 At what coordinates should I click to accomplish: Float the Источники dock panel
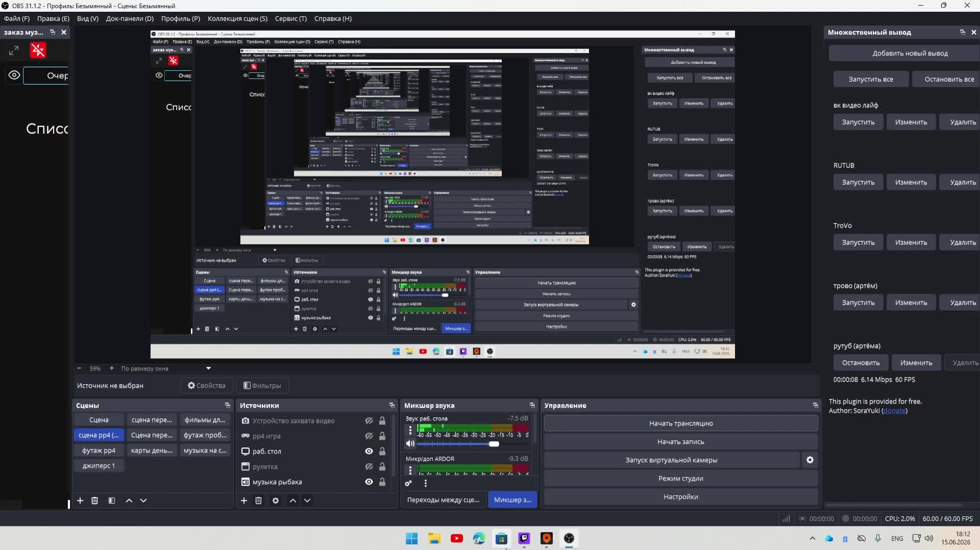click(x=392, y=405)
